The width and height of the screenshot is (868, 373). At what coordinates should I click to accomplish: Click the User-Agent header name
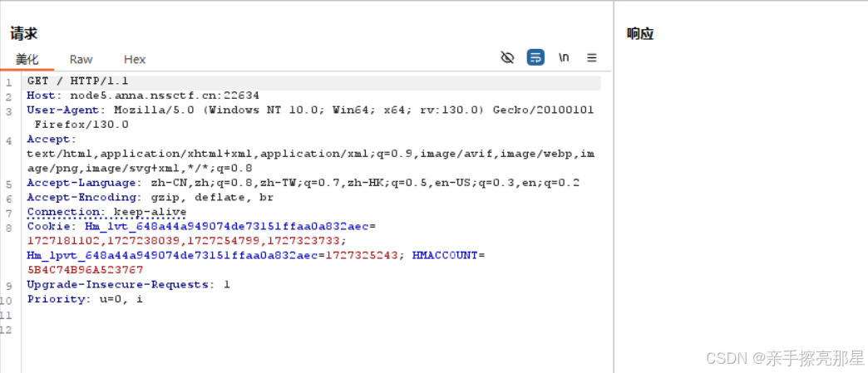tap(63, 110)
